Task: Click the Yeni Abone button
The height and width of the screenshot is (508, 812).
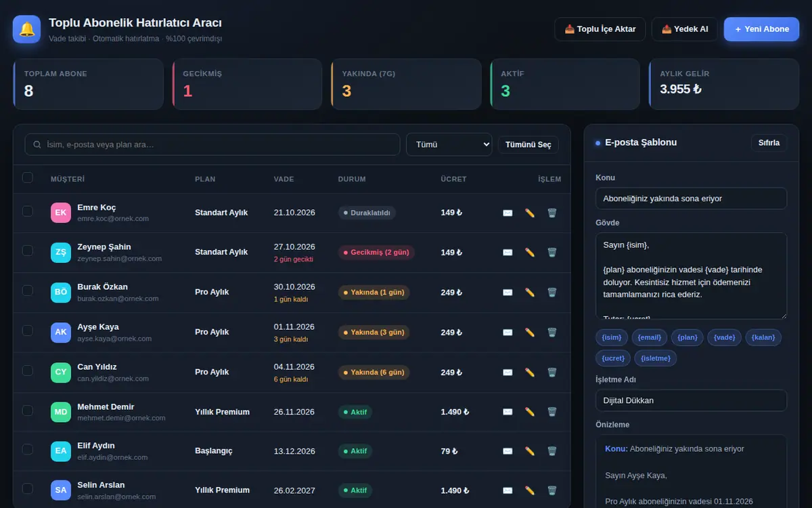Action: pos(761,29)
